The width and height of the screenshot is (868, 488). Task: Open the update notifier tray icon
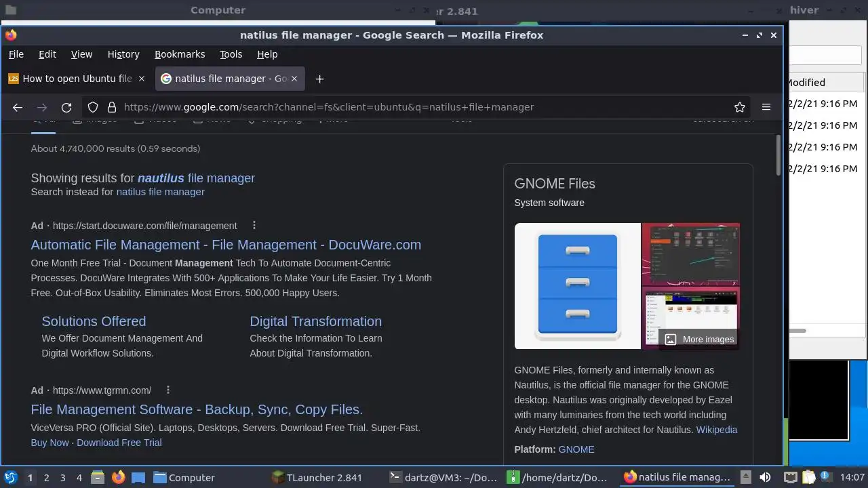coord(827,477)
